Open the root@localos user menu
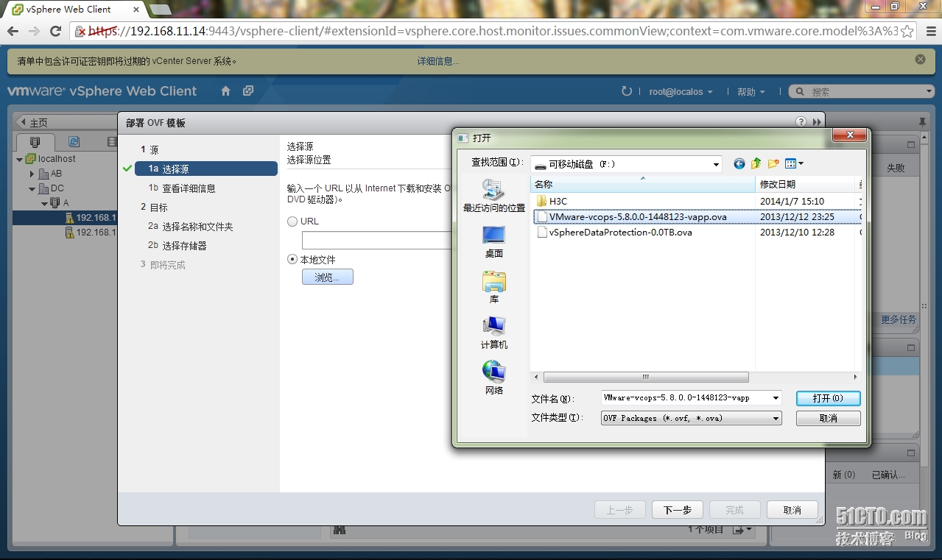The image size is (942, 560). point(681,92)
